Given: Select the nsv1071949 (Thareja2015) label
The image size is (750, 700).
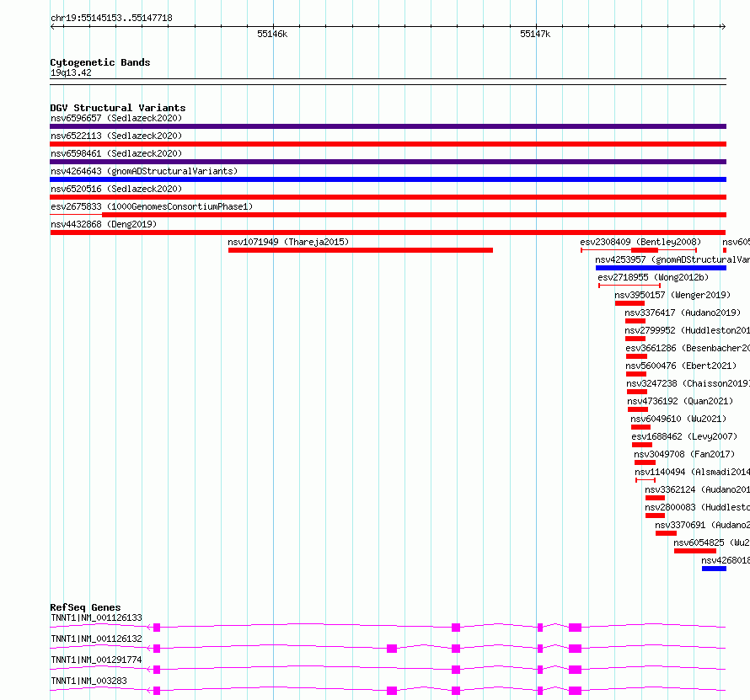Looking at the screenshot, I should click(x=288, y=242).
